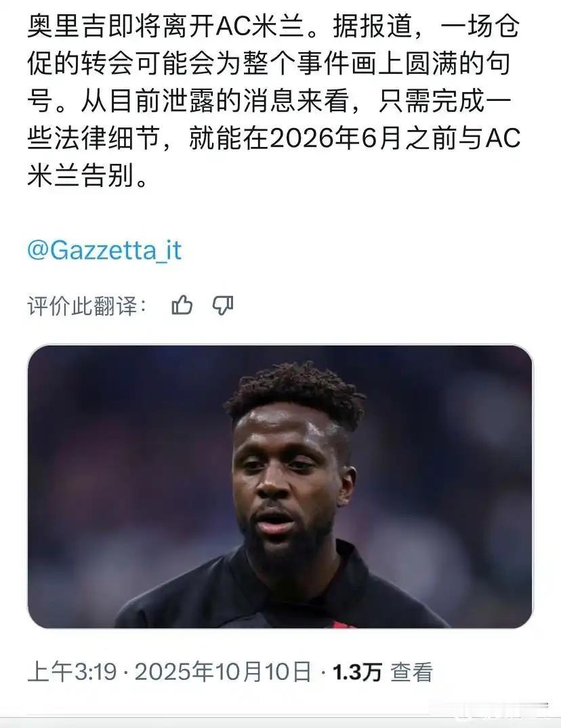
Task: Open the @Gazzetta_it mention link
Action: 104,251
